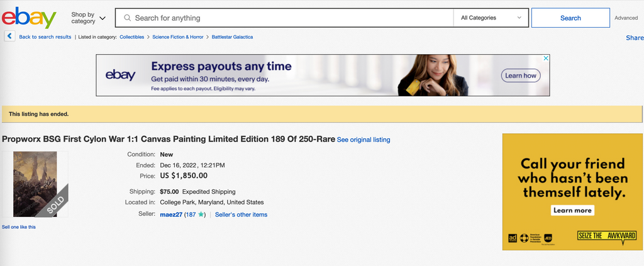Open the Shop by category dropdown

pyautogui.click(x=88, y=18)
